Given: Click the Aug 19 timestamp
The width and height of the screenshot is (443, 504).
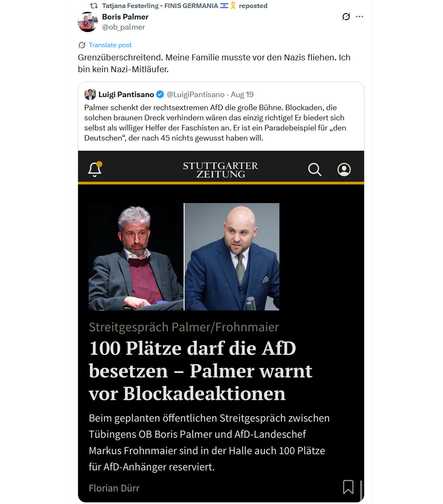Looking at the screenshot, I should 242,95.
